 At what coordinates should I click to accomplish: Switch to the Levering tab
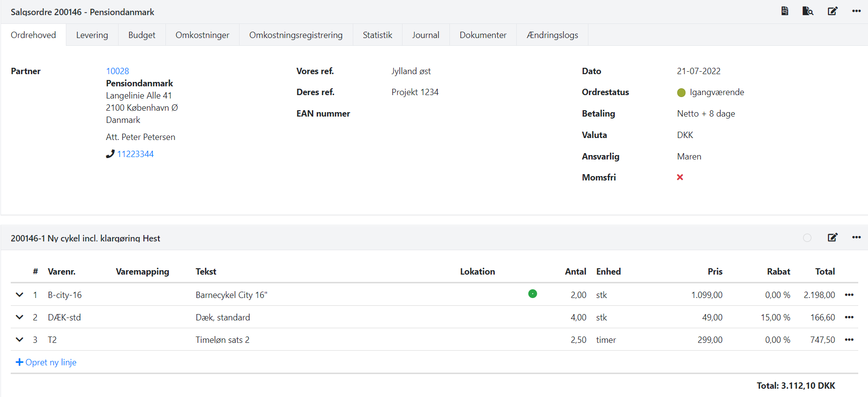point(92,35)
